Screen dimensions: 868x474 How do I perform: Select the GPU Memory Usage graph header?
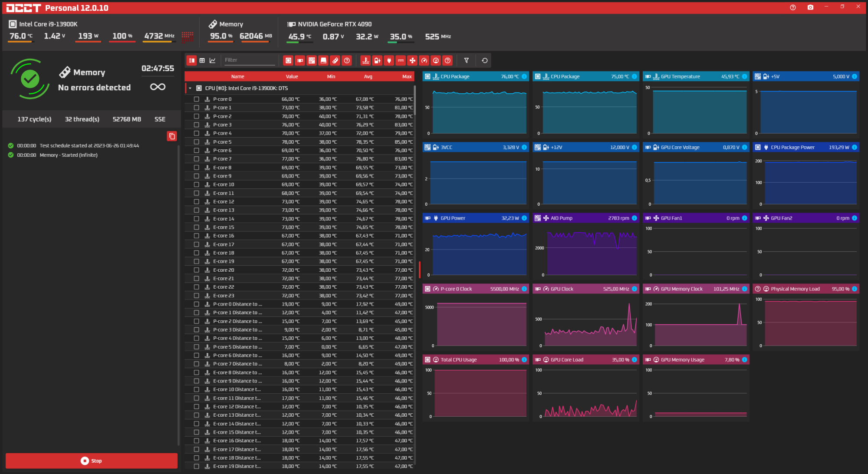pos(696,359)
